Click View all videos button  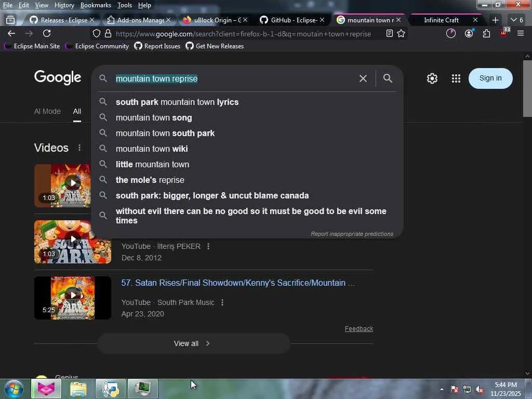click(x=194, y=343)
